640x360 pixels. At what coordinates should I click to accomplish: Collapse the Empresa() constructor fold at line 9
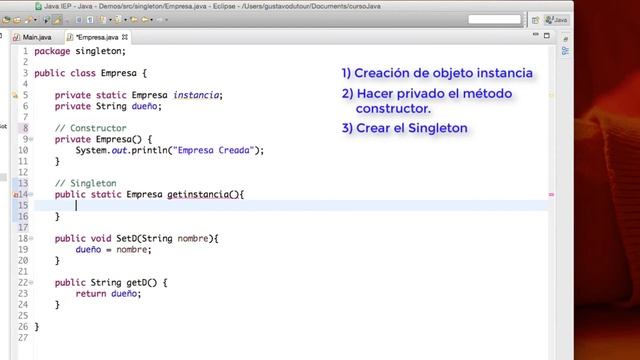click(x=31, y=139)
